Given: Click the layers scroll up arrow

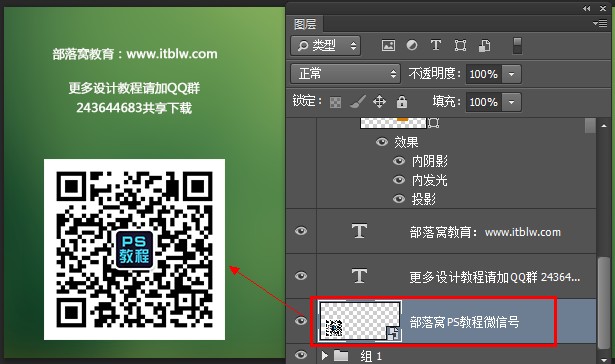Looking at the screenshot, I should [x=604, y=126].
